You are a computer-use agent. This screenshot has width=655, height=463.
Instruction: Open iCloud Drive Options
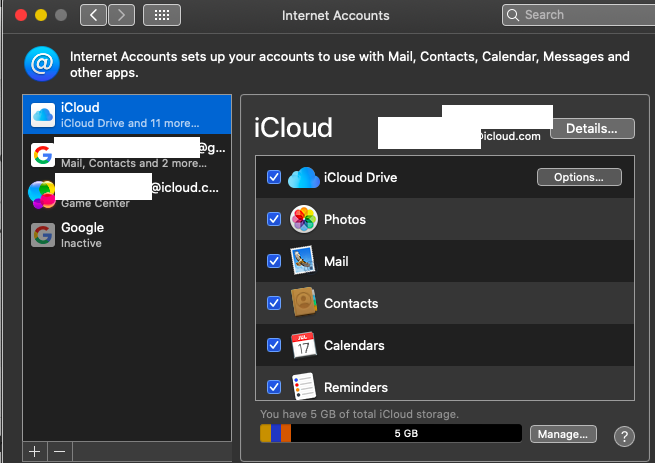[x=579, y=177]
